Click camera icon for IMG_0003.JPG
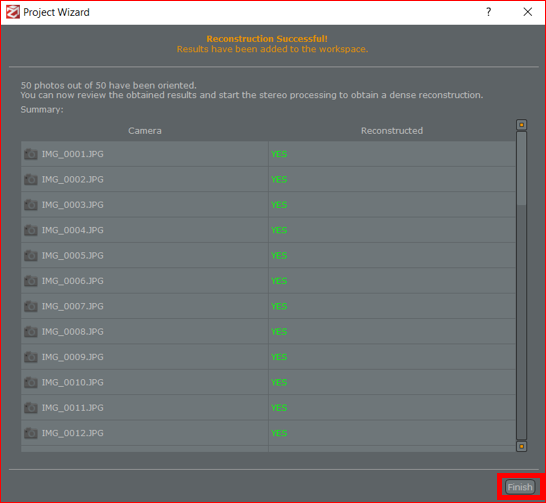This screenshot has width=546, height=503. coord(31,205)
